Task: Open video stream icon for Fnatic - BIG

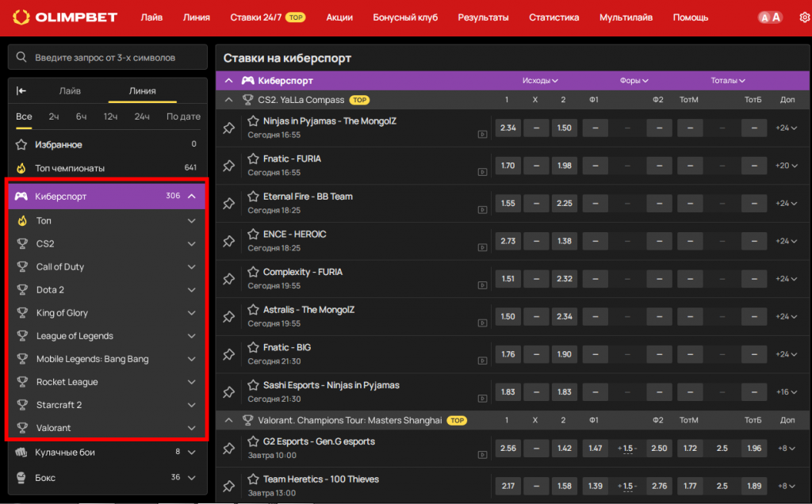Action: [482, 361]
